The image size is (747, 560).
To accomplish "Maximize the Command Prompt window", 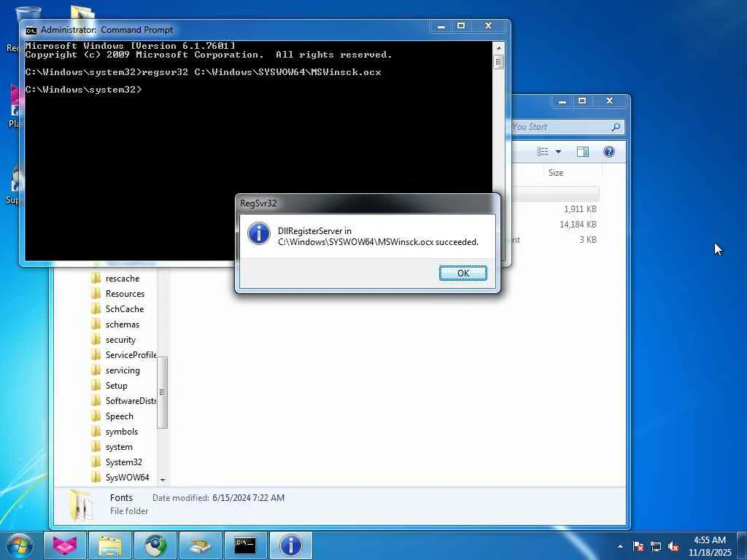I will (x=461, y=26).
